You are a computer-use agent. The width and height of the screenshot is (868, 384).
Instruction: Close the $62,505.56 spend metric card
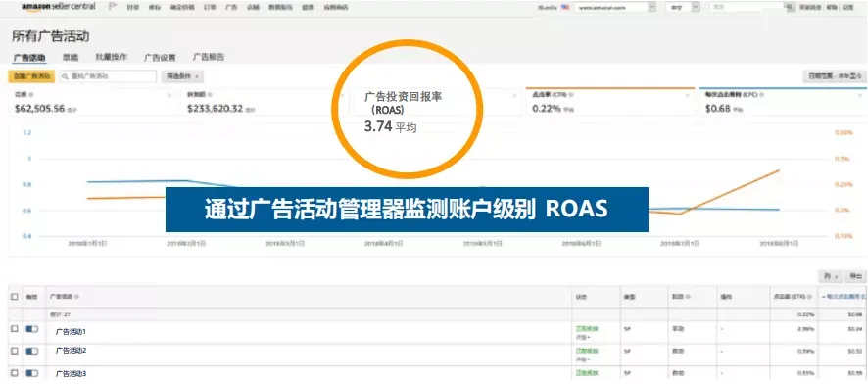[169, 96]
